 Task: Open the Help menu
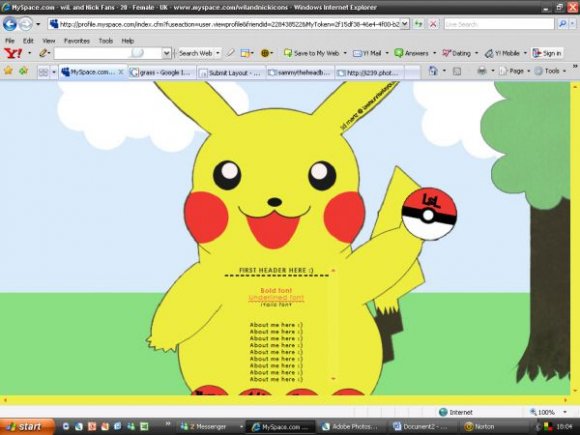(x=128, y=41)
